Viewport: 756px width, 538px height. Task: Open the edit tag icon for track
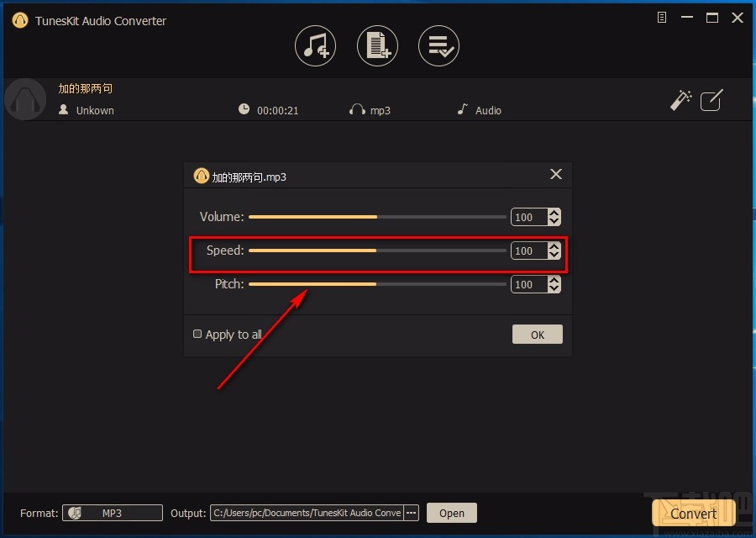[711, 100]
